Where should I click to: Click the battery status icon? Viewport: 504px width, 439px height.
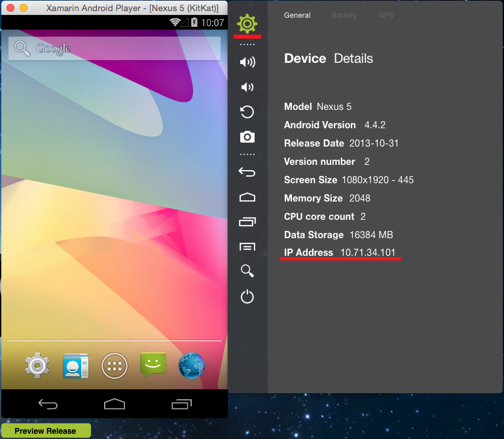pos(194,22)
